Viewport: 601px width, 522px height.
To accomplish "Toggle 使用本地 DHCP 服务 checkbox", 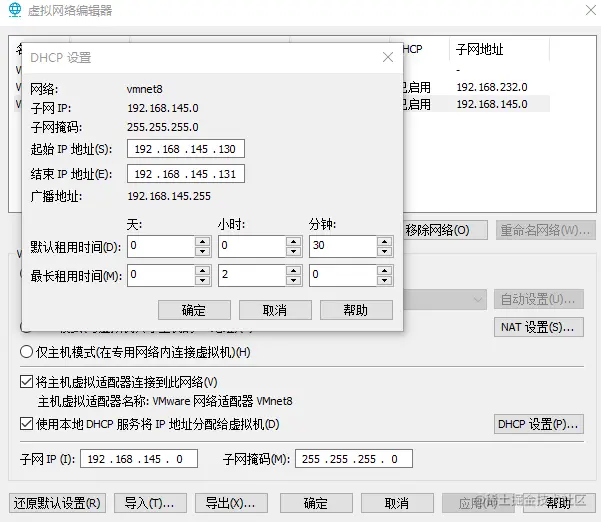I will 26,424.
